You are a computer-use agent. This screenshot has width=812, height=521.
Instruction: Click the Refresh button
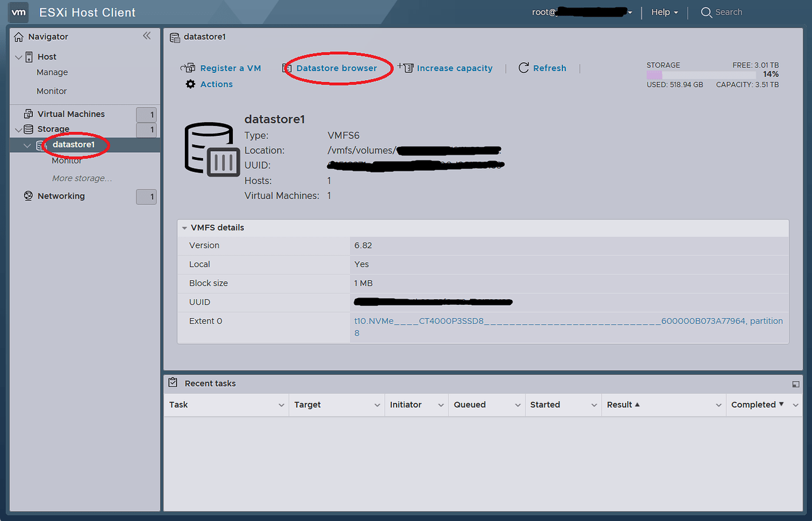tap(550, 68)
